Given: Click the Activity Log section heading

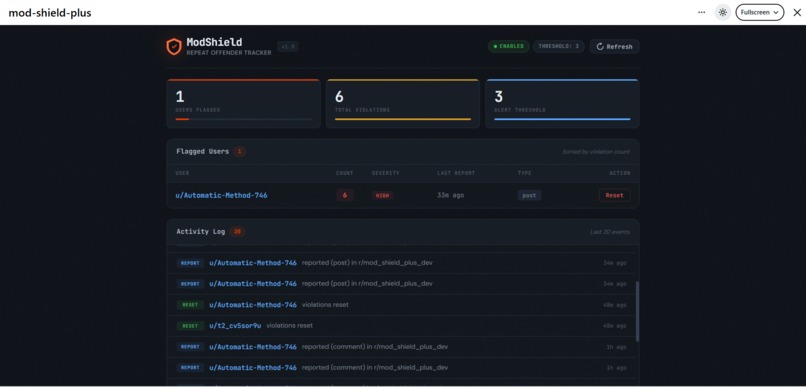Looking at the screenshot, I should tap(200, 232).
